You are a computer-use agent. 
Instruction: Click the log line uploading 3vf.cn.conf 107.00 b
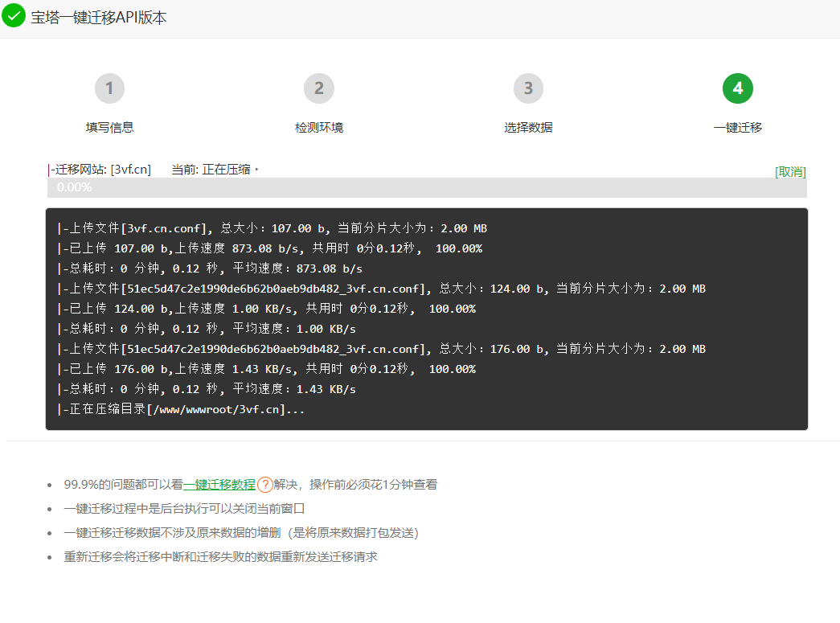(x=272, y=228)
